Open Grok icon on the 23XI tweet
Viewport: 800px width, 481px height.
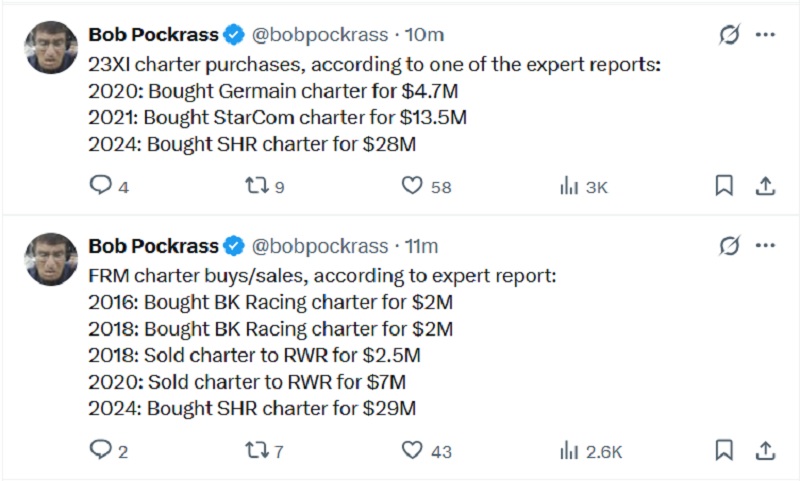pos(729,35)
